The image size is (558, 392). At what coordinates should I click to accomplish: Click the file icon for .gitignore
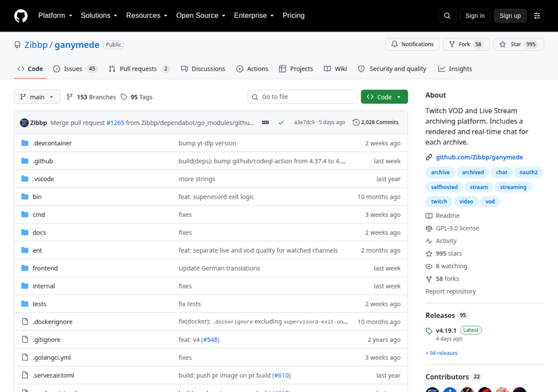click(25, 339)
